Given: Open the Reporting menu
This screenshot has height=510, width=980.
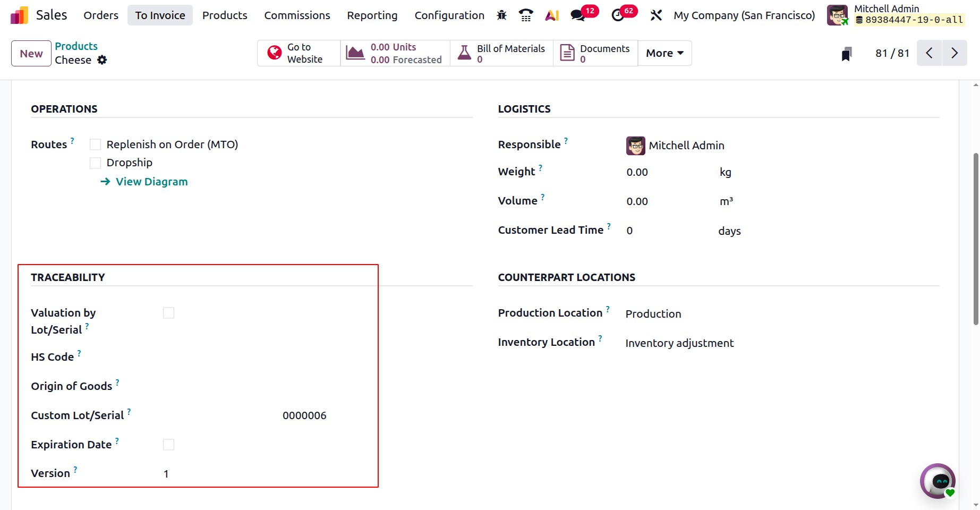Looking at the screenshot, I should [x=372, y=15].
